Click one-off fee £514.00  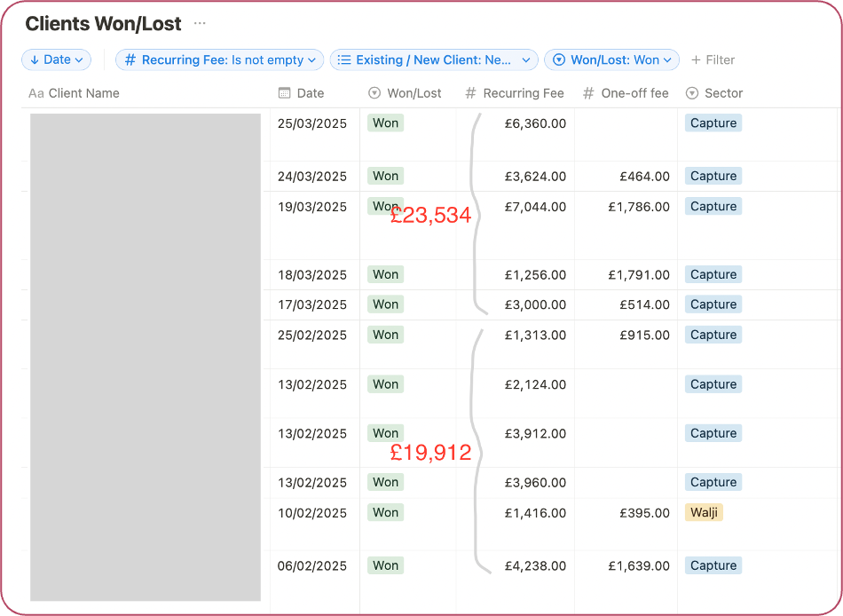644,305
